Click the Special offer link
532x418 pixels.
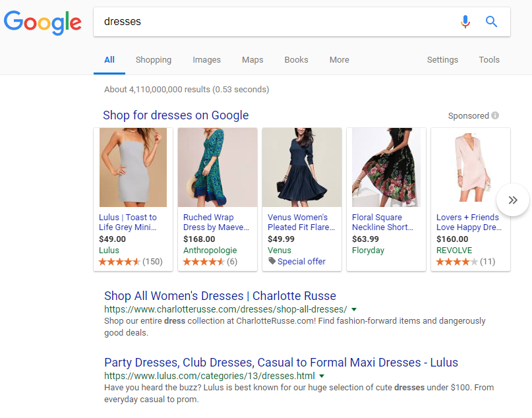(x=301, y=262)
